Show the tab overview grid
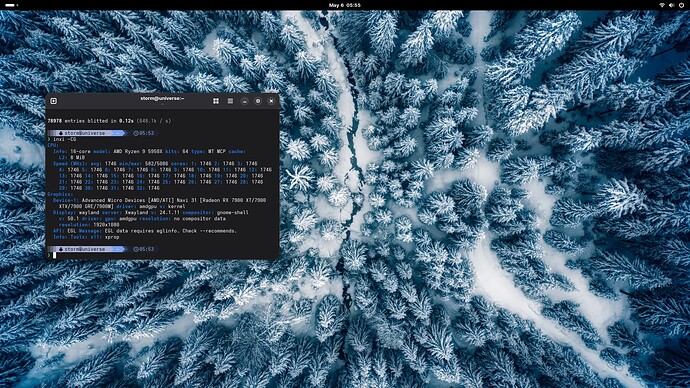The width and height of the screenshot is (690, 388). (x=216, y=101)
